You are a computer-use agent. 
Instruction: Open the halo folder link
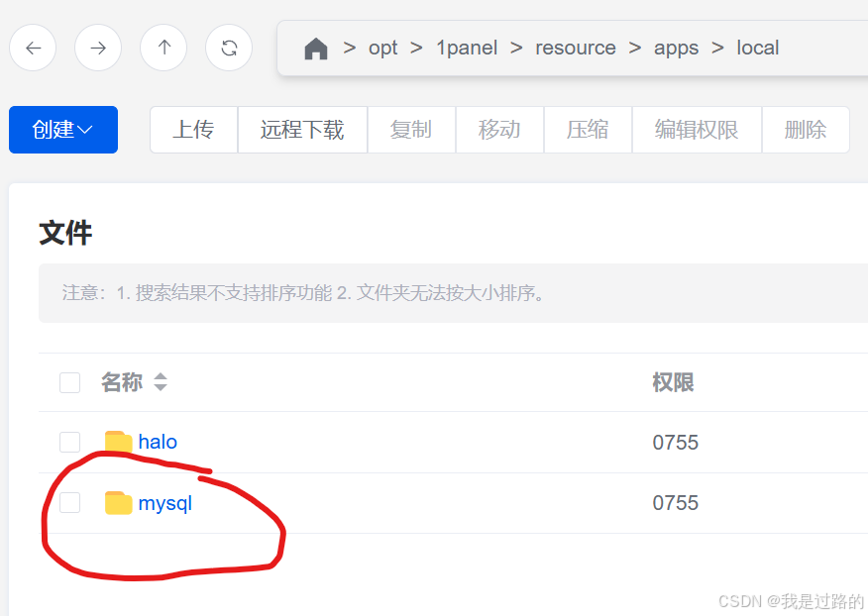click(158, 442)
